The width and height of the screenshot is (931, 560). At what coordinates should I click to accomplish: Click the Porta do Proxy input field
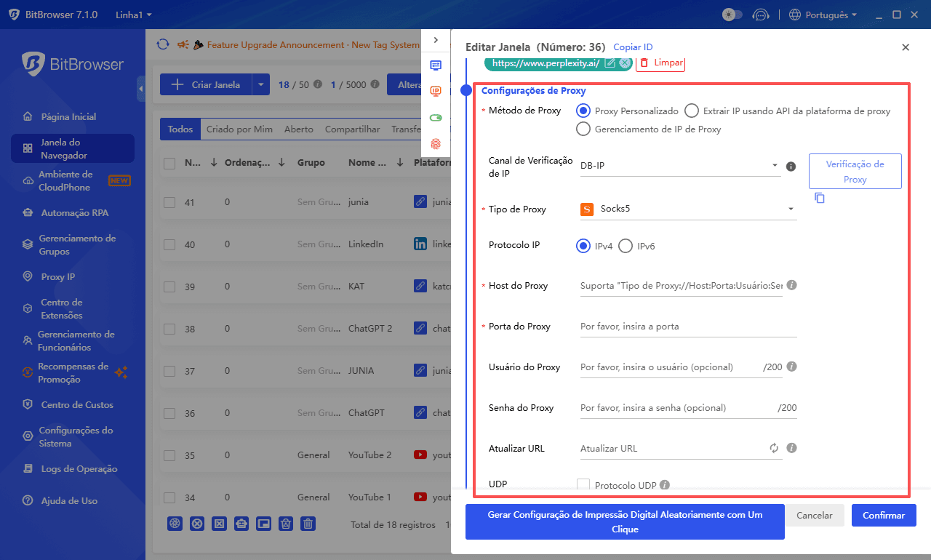click(x=687, y=327)
